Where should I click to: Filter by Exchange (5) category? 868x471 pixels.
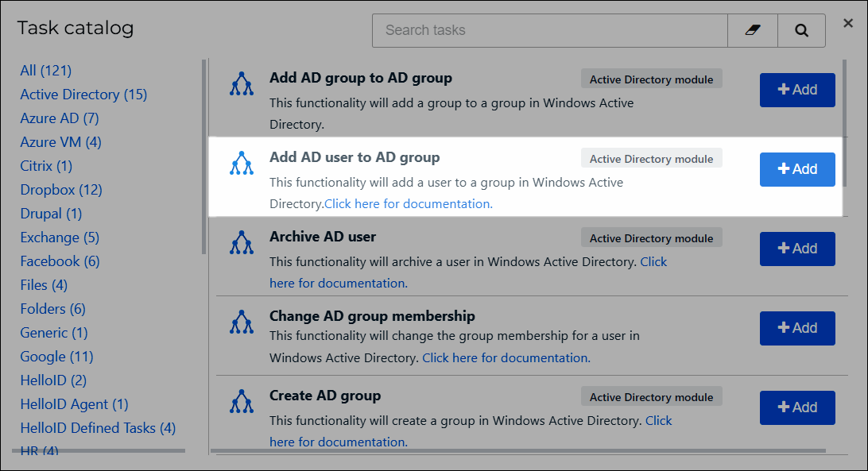[60, 237]
